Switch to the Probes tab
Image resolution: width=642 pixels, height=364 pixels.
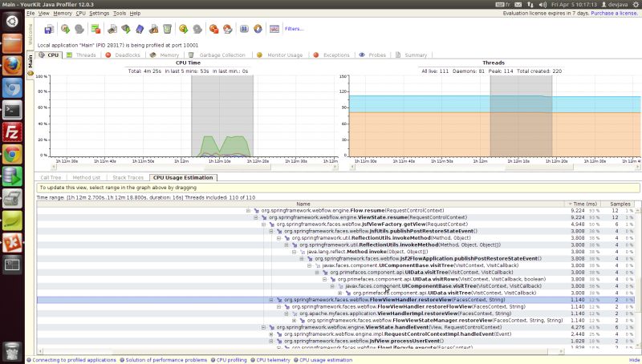click(372, 55)
